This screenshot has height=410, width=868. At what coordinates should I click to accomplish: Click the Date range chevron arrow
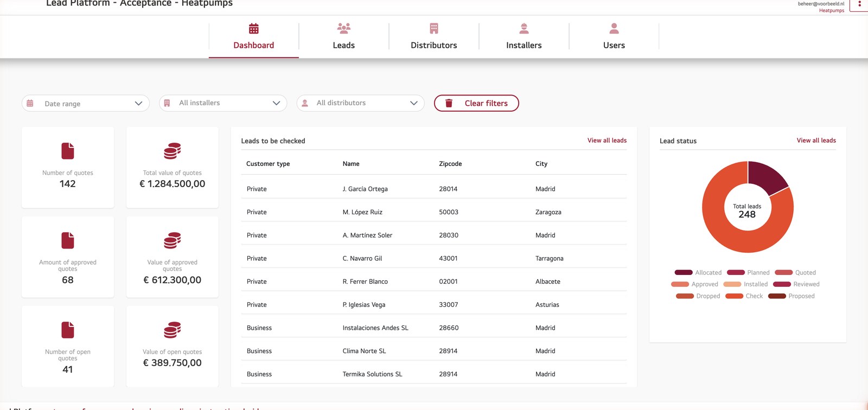(138, 104)
